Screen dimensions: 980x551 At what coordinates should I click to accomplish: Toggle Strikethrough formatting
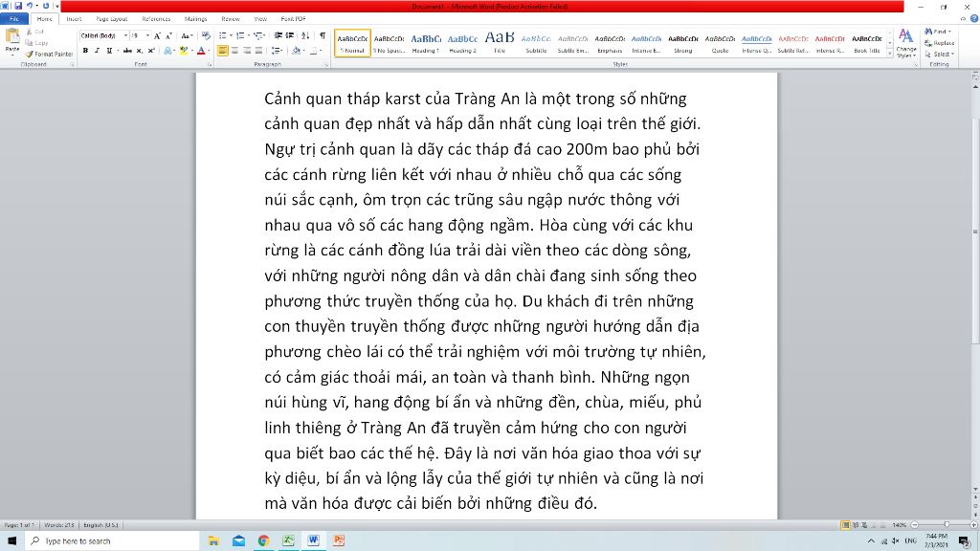pos(127,51)
